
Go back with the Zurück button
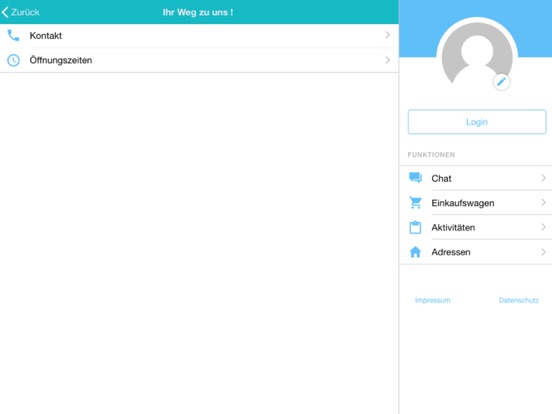point(20,12)
